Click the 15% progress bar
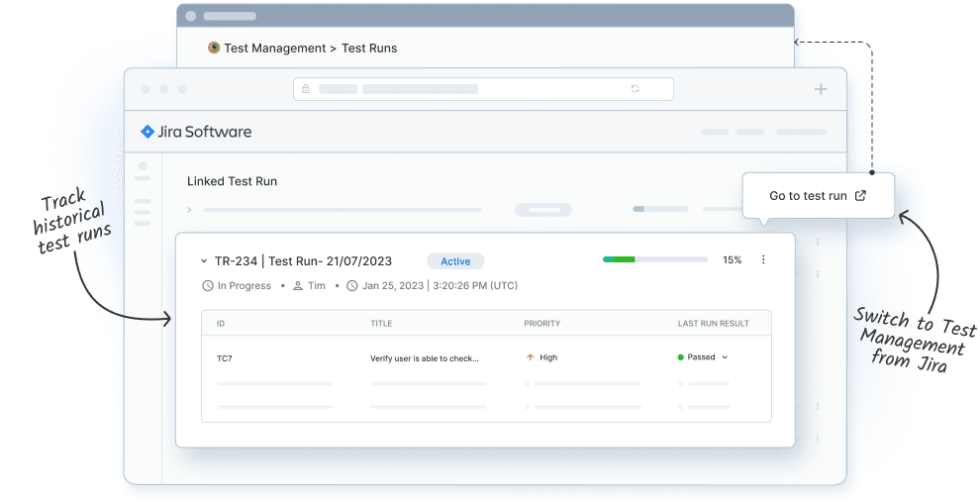Viewport: 980px width, 502px height. click(655, 259)
